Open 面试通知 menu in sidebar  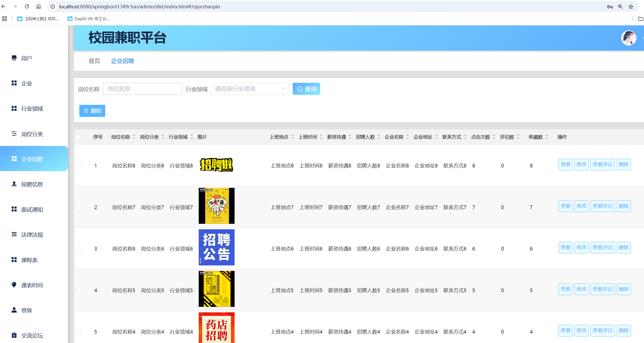tap(32, 209)
